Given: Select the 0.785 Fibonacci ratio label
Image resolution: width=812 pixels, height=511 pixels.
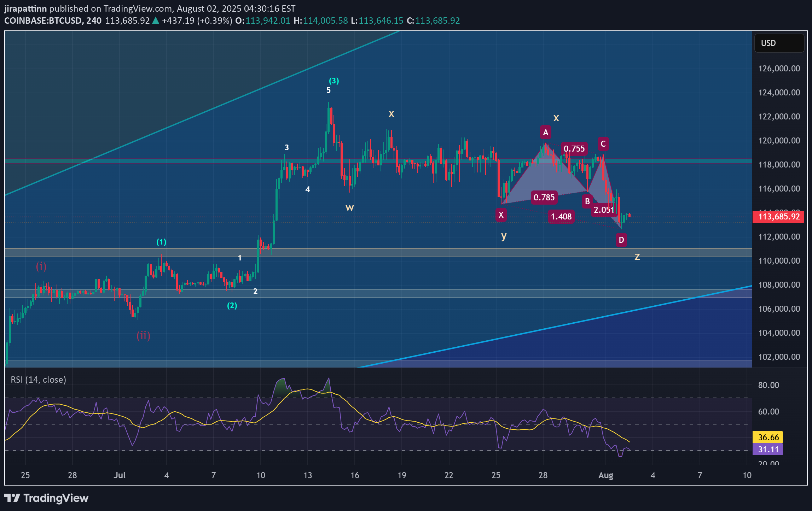Looking at the screenshot, I should pos(544,198).
